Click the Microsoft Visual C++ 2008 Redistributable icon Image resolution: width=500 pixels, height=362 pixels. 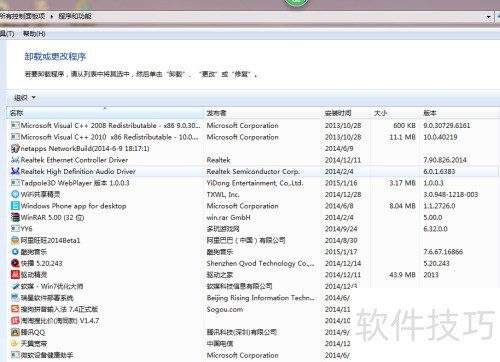tap(15, 125)
